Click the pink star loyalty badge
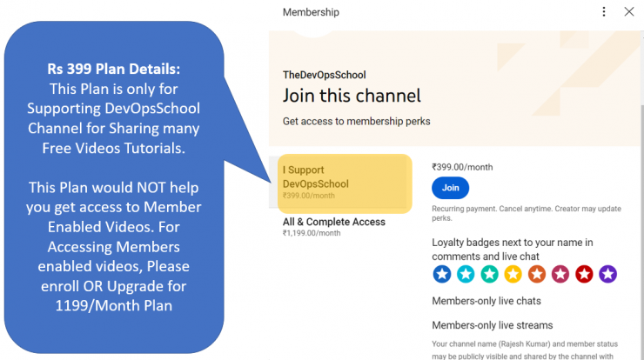The width and height of the screenshot is (644, 360). [x=560, y=274]
